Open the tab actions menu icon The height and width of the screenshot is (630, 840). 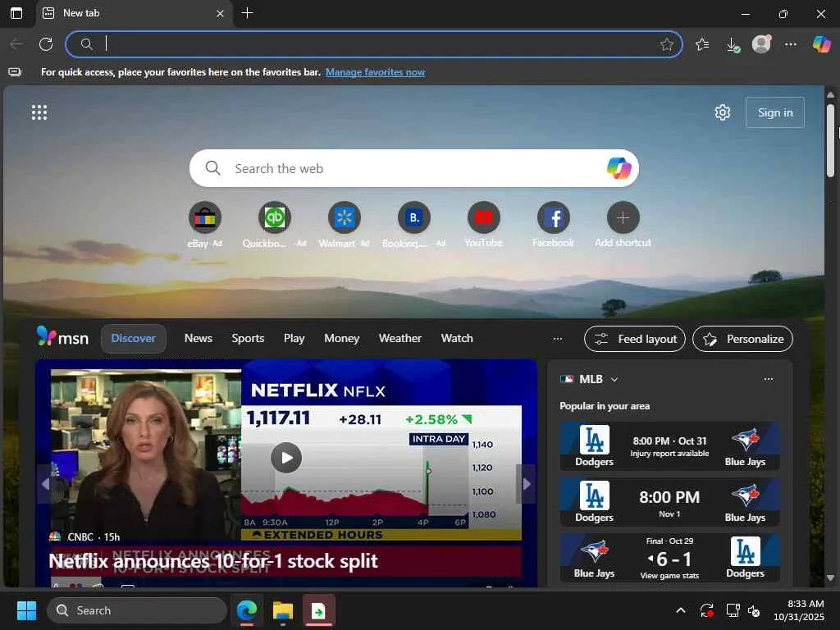point(16,13)
